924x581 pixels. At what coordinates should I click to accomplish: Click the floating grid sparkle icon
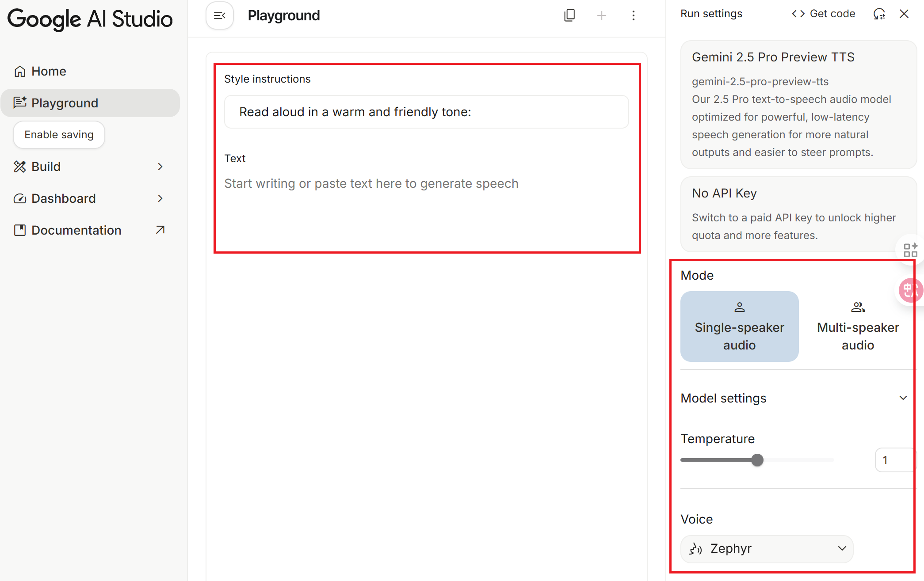pos(910,250)
